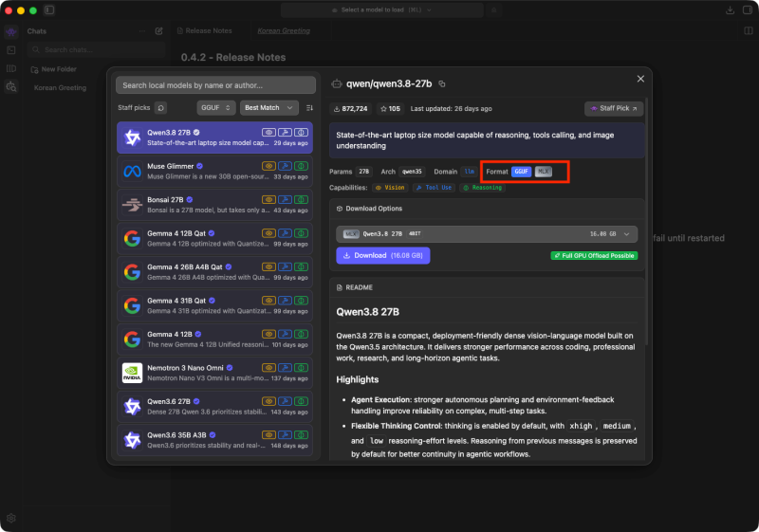This screenshot has width=759, height=532.
Task: Click the tool use badge on Nemotron 3 Nano Omni
Action: pos(286,368)
